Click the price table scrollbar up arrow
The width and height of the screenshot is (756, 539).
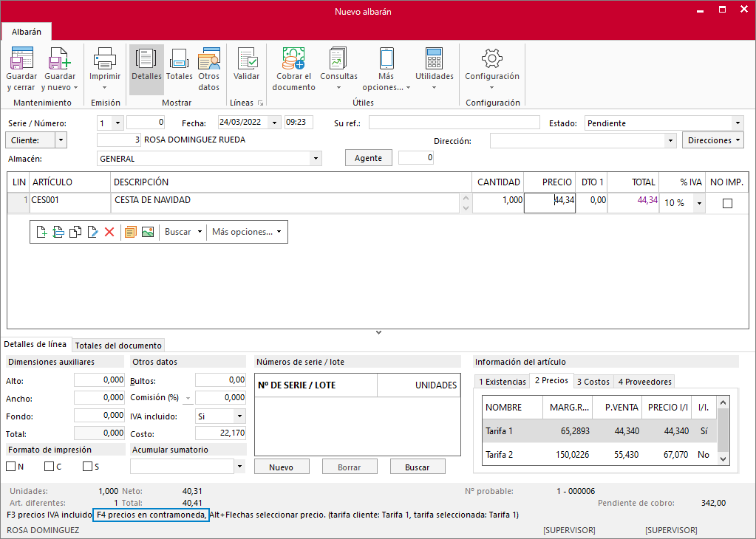(723, 402)
